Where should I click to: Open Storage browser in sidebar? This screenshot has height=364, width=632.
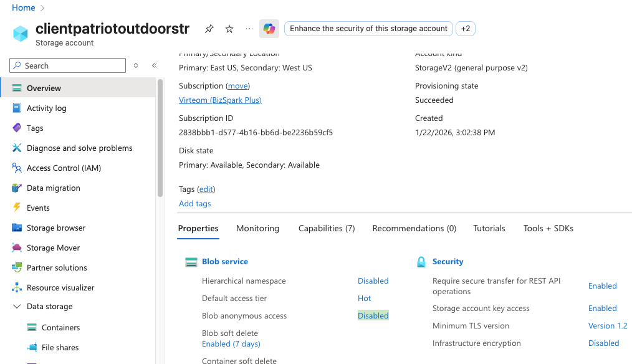point(56,228)
